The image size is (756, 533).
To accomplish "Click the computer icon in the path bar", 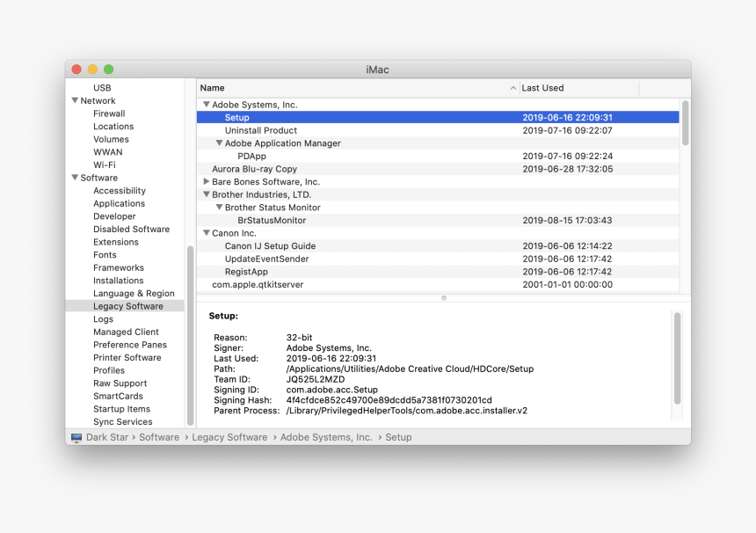I will point(76,437).
